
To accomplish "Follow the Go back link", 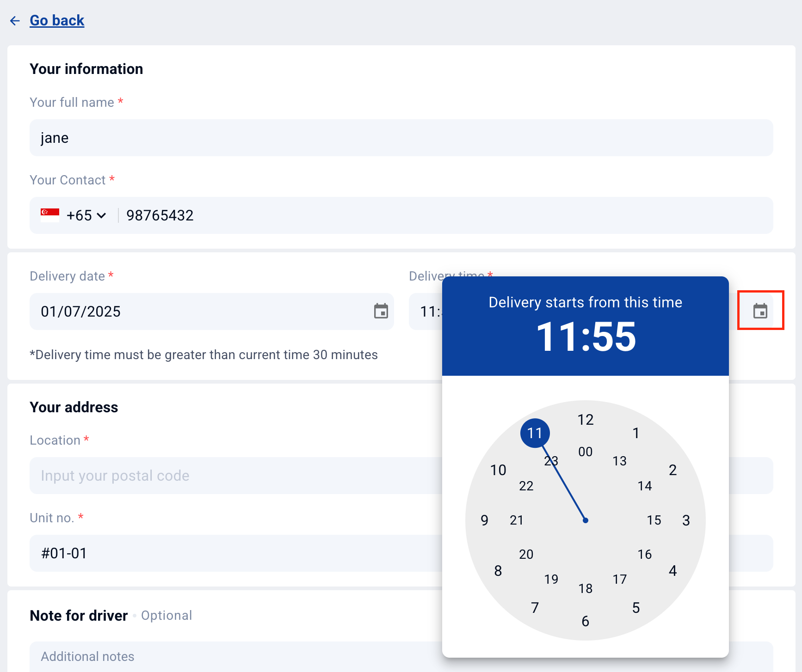I will [x=57, y=21].
